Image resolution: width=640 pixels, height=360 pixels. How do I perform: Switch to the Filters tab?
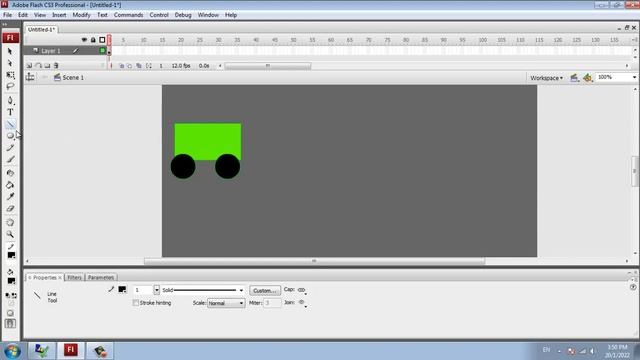click(x=74, y=278)
